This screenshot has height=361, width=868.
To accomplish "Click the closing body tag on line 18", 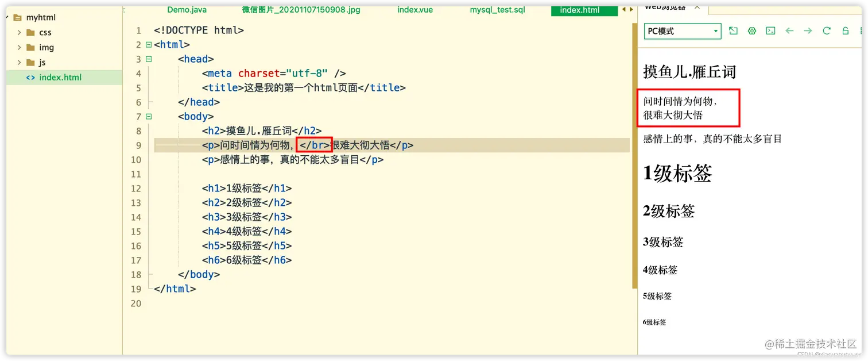I will tap(199, 275).
